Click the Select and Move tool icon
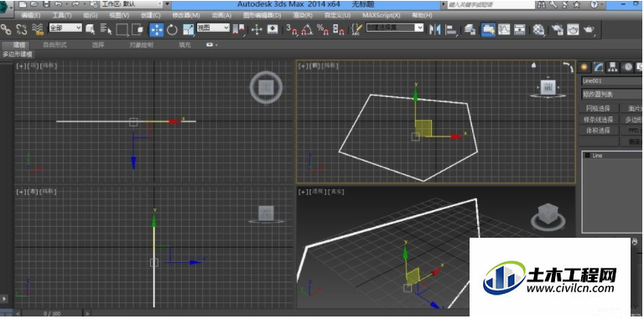 pyautogui.click(x=157, y=29)
